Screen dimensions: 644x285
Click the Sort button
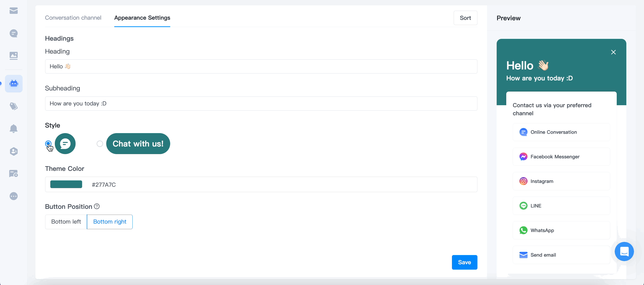click(x=465, y=18)
